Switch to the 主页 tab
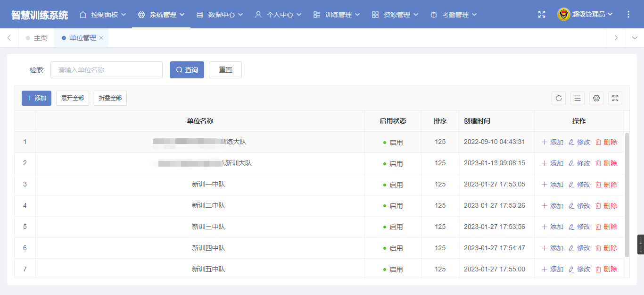 point(37,38)
